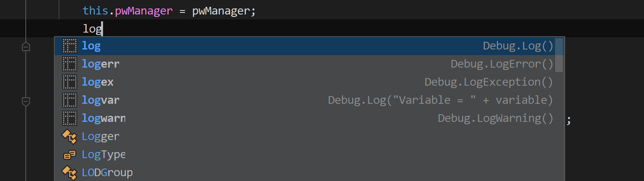Click the snippet icon next to logex
Image resolution: width=644 pixels, height=181 pixels.
(x=69, y=82)
